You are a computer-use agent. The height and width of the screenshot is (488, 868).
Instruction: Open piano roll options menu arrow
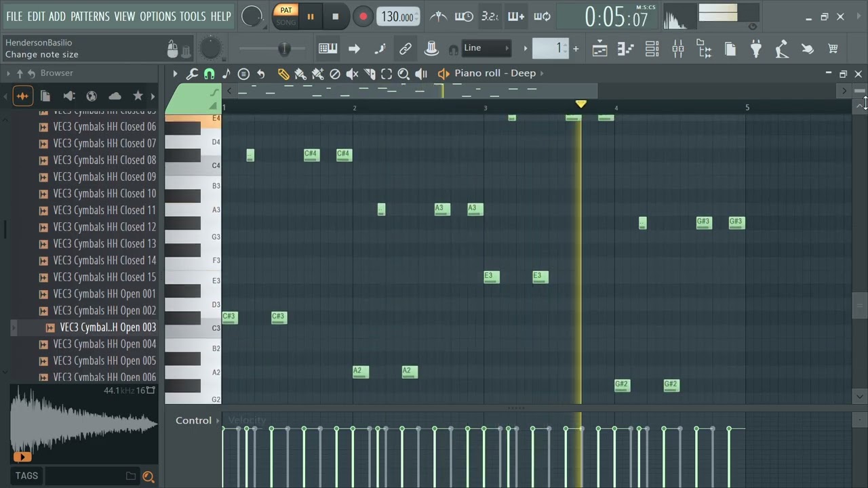pyautogui.click(x=175, y=74)
